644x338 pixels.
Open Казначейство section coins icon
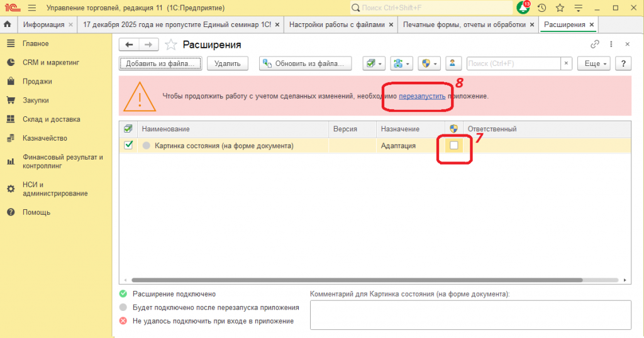coord(11,138)
